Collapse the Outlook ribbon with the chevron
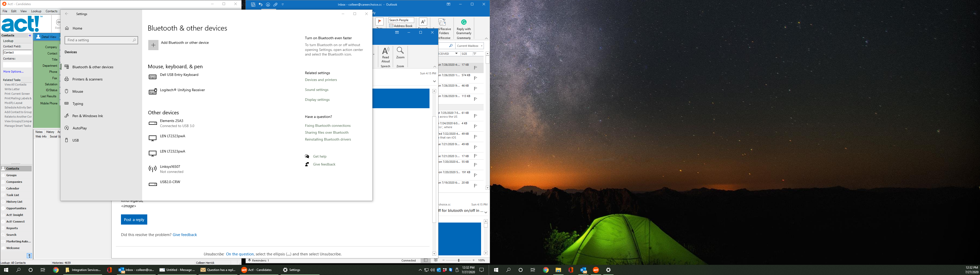This screenshot has height=275, width=980. 486,38
